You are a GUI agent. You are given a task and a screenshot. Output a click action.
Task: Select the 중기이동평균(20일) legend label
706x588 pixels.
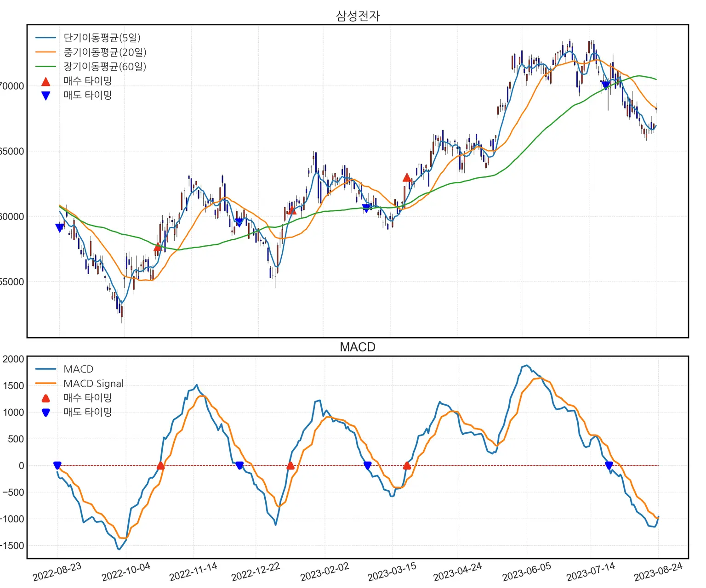(x=105, y=52)
